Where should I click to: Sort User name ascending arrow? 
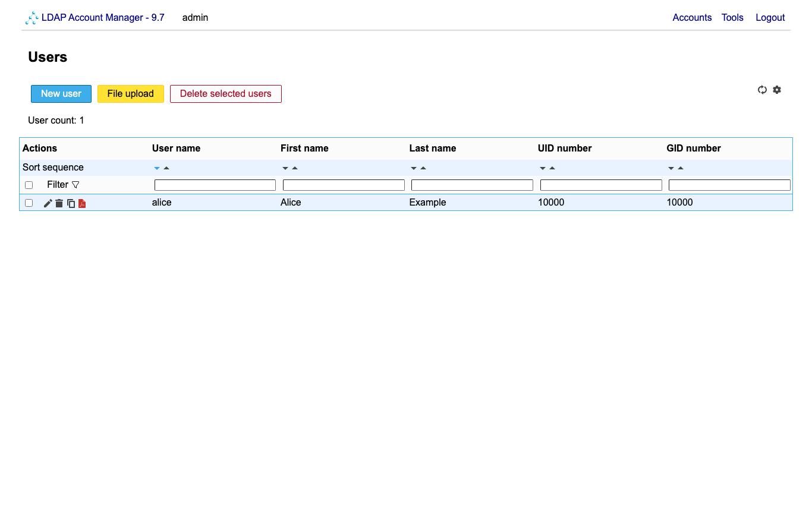[x=166, y=168]
